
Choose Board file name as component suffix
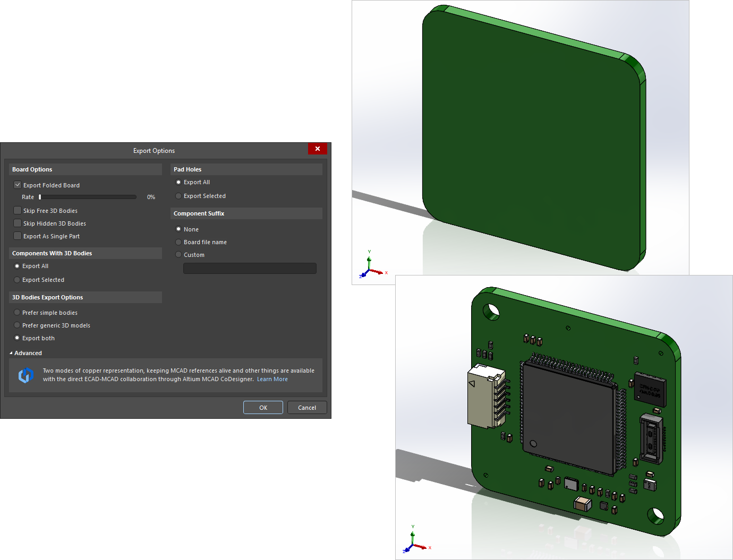178,242
